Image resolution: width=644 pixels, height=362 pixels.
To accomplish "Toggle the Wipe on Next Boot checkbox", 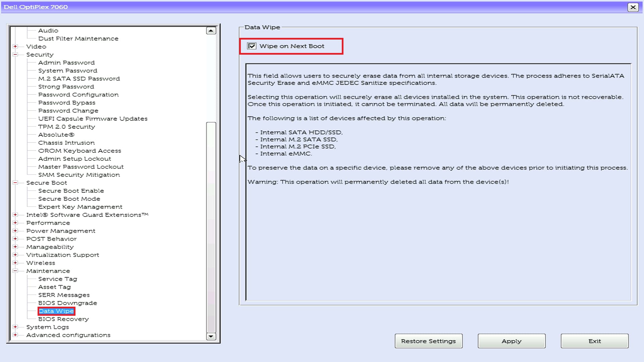I will 252,46.
